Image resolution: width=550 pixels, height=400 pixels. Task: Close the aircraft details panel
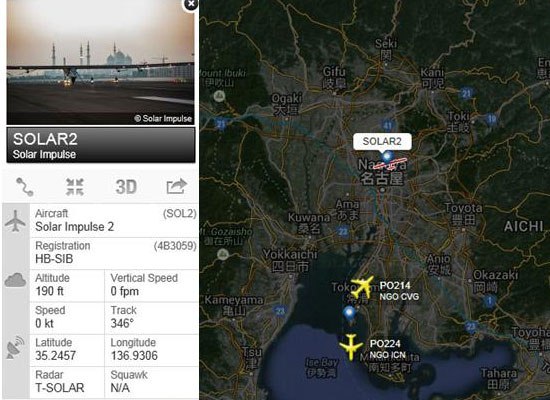(x=191, y=4)
